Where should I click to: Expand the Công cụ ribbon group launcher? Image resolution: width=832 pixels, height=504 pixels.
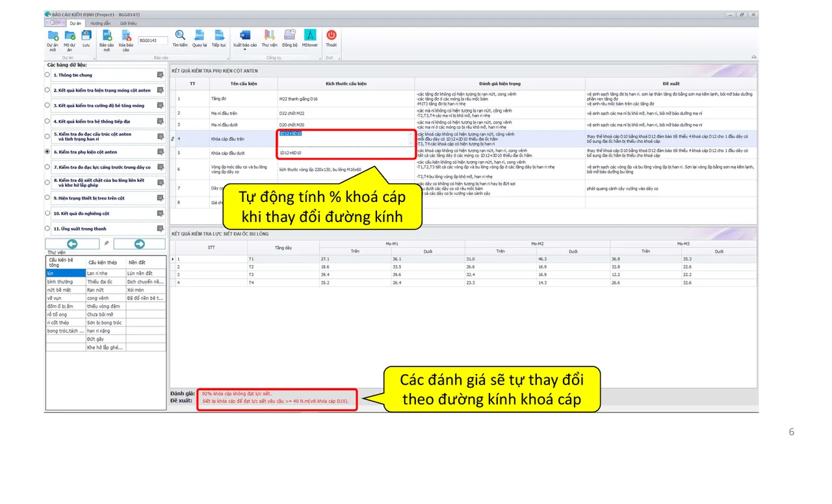click(x=320, y=58)
